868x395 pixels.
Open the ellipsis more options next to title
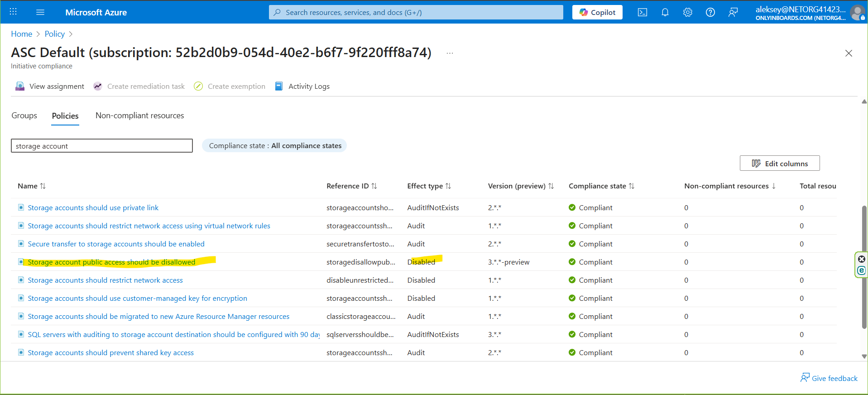[450, 53]
